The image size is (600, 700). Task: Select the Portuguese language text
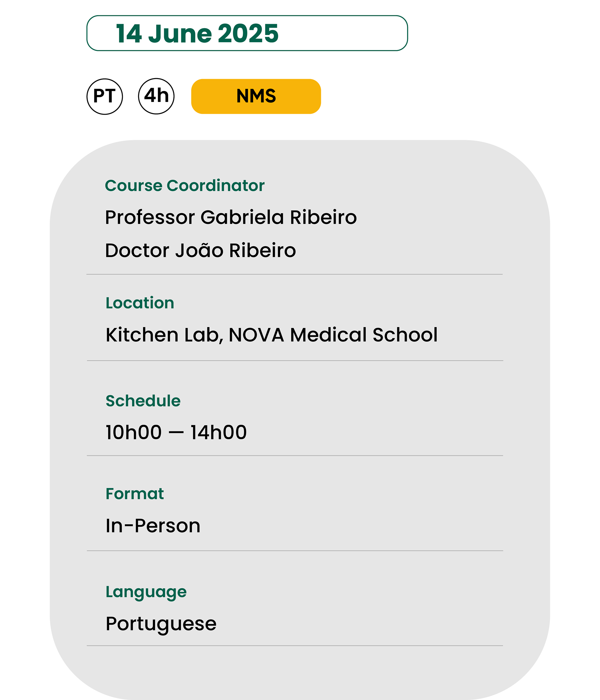tap(161, 625)
